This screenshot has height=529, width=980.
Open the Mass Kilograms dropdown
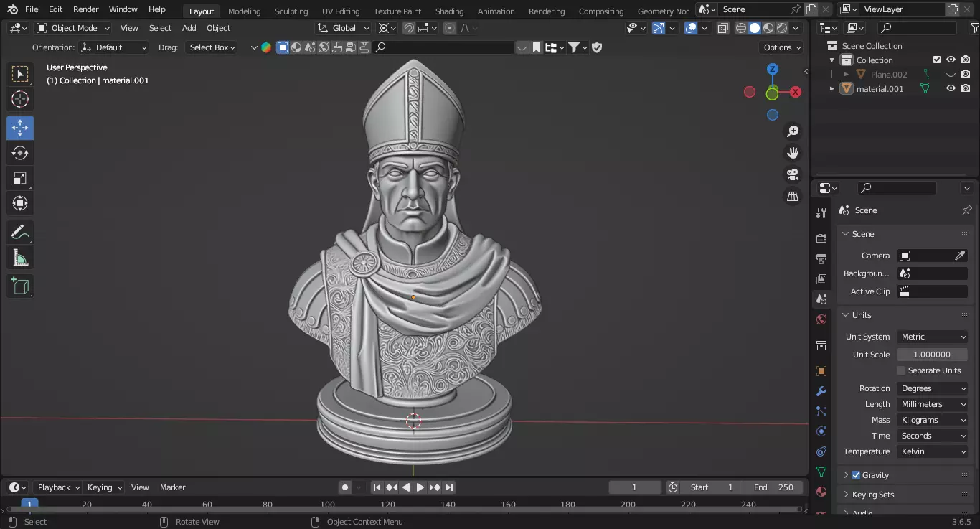point(932,420)
